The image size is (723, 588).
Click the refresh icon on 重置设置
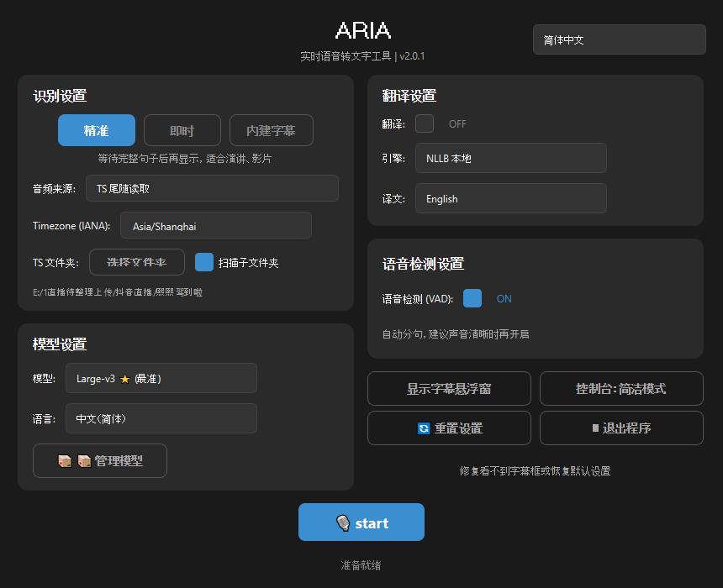coord(424,428)
